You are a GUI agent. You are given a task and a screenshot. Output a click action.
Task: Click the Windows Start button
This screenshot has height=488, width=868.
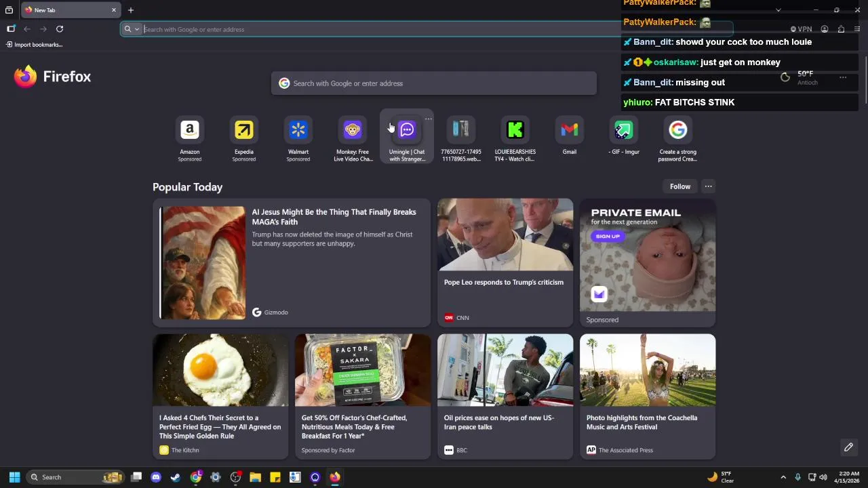click(x=14, y=477)
